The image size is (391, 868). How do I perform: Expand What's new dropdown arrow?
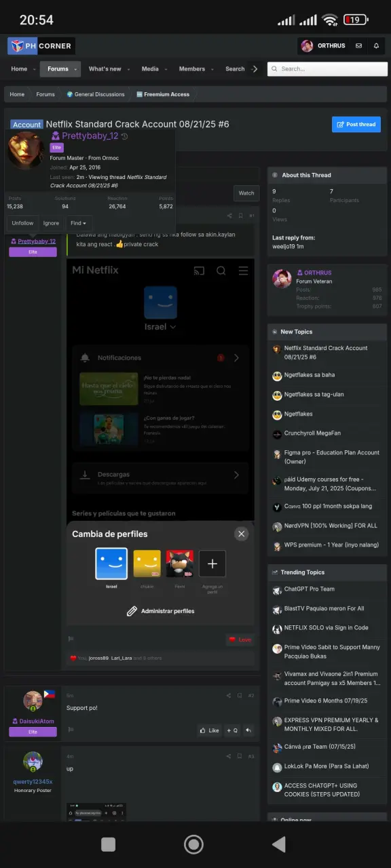tap(129, 69)
